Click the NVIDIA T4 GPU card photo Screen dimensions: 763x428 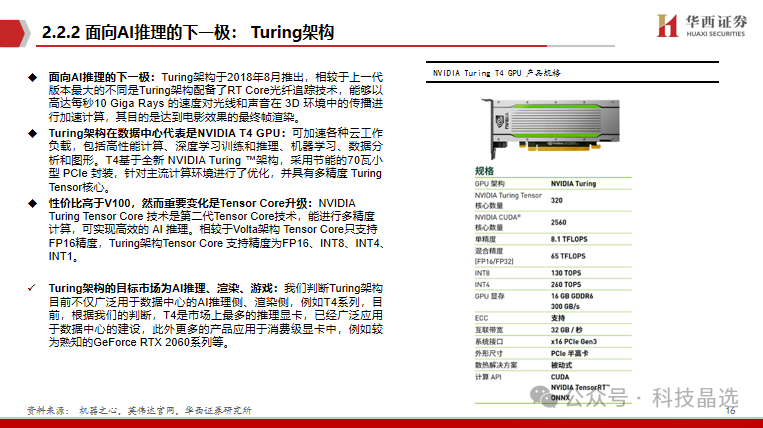(x=550, y=128)
